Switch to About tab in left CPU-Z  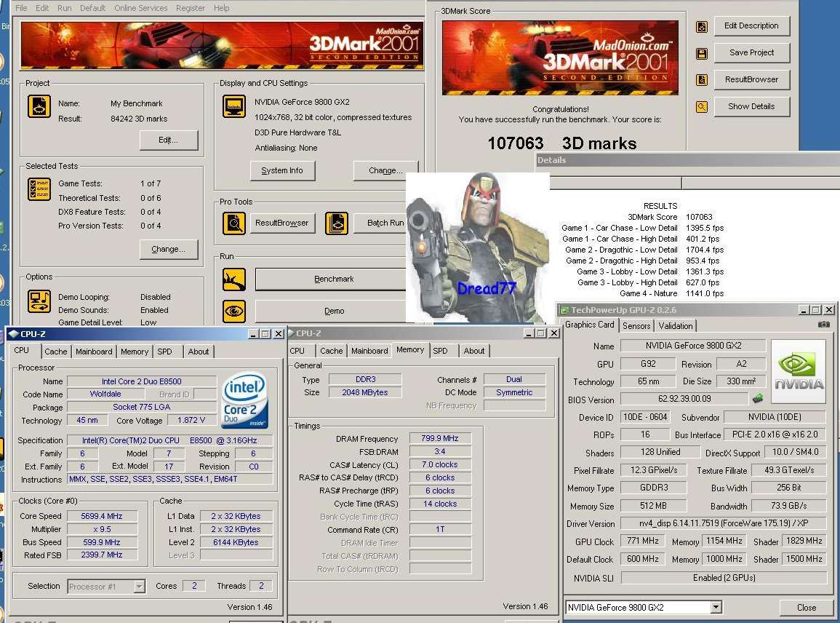point(199,352)
